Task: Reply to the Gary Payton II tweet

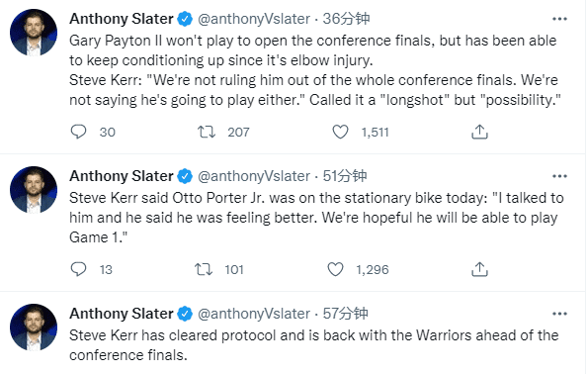Action: click(x=78, y=132)
